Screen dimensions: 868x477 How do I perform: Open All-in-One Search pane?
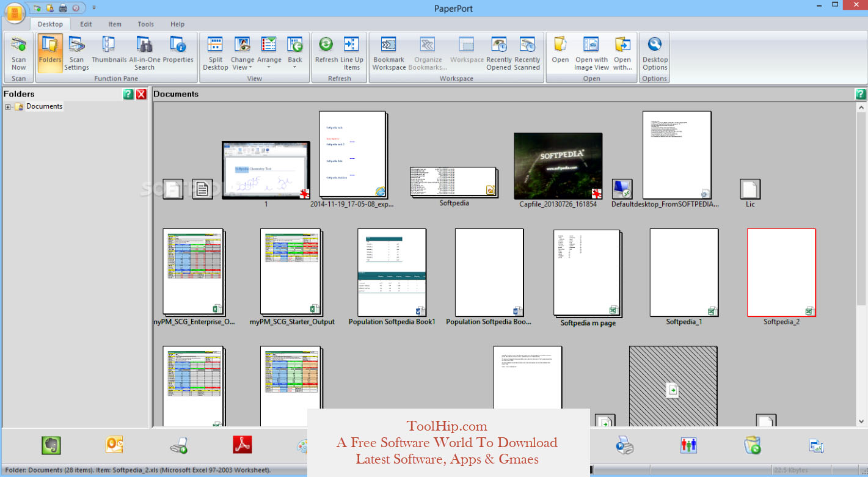[x=145, y=53]
